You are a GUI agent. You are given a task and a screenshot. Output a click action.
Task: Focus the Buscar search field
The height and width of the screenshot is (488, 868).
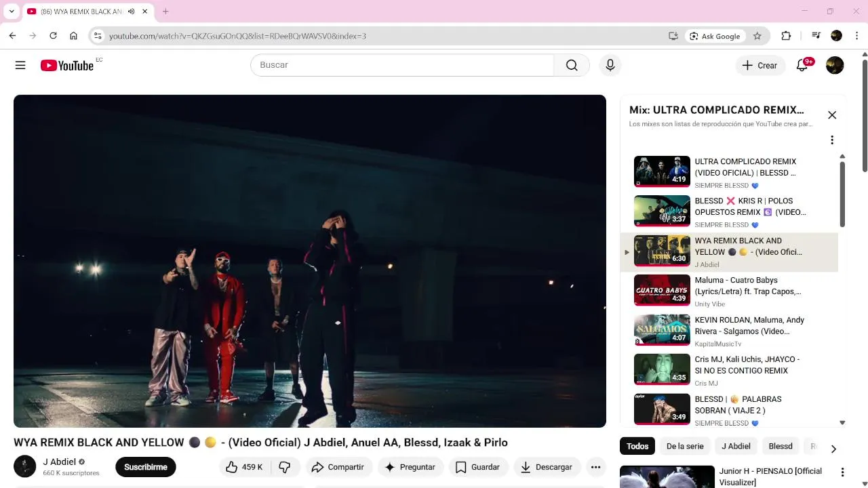tap(402, 65)
